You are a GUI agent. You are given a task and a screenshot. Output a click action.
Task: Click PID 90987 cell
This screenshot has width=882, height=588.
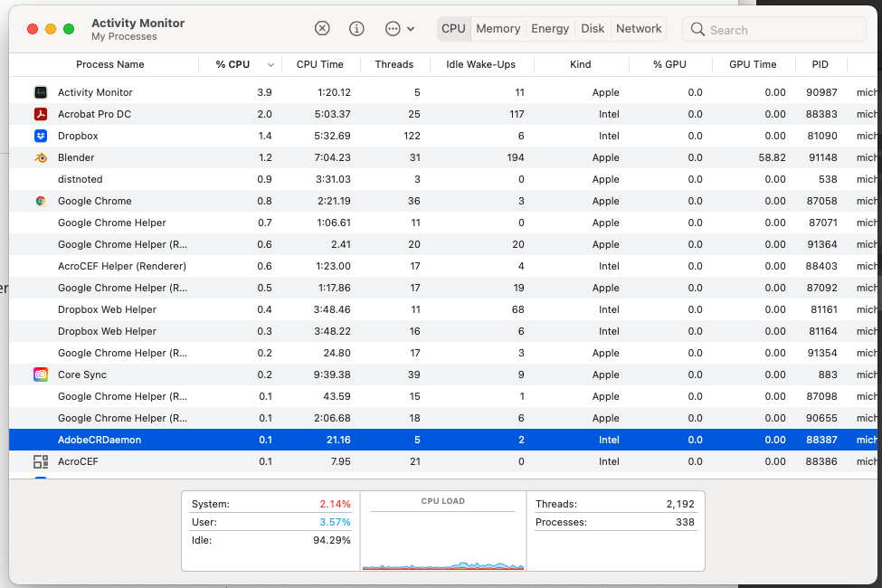pyautogui.click(x=821, y=92)
